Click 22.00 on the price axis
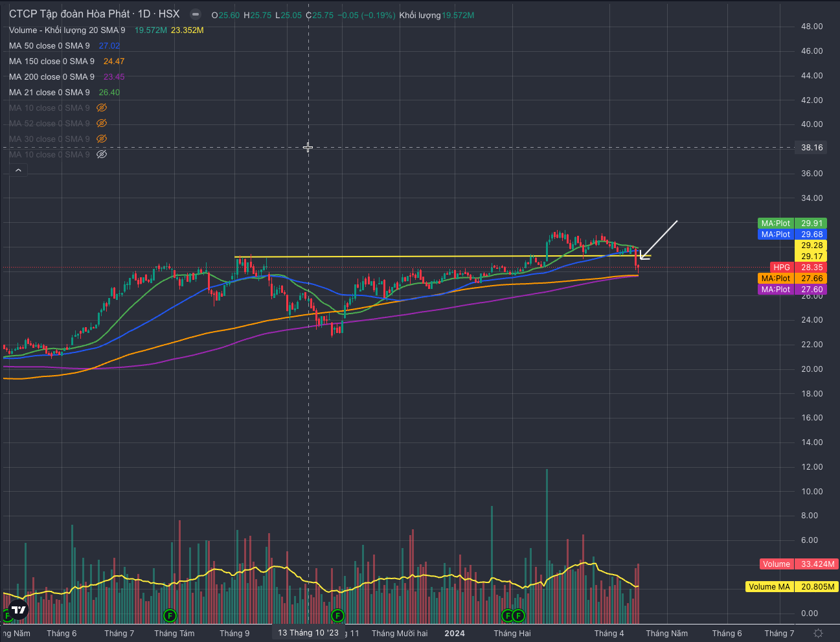This screenshot has height=642, width=840. click(812, 345)
